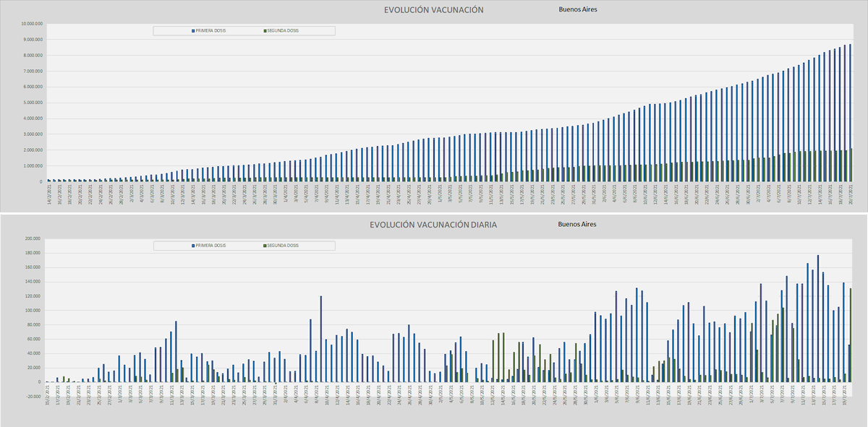
Task: Click the '40.000' y-axis label in daily chart
Action: (35, 353)
